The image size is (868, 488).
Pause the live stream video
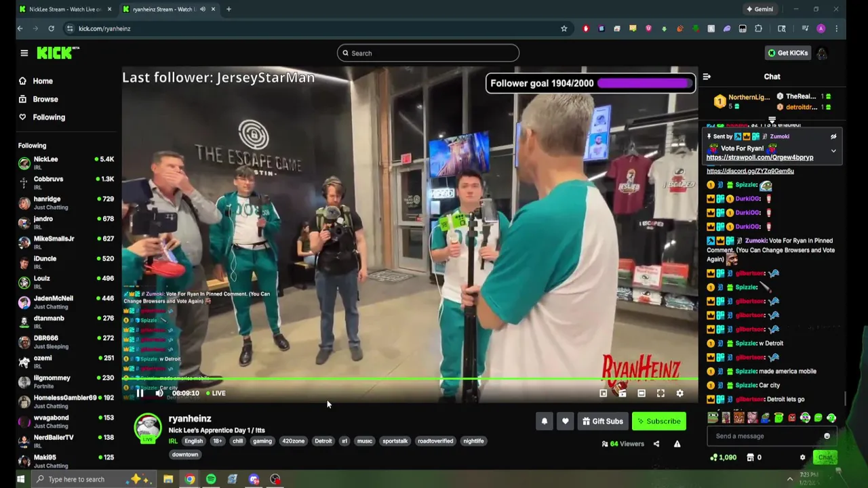coord(140,393)
